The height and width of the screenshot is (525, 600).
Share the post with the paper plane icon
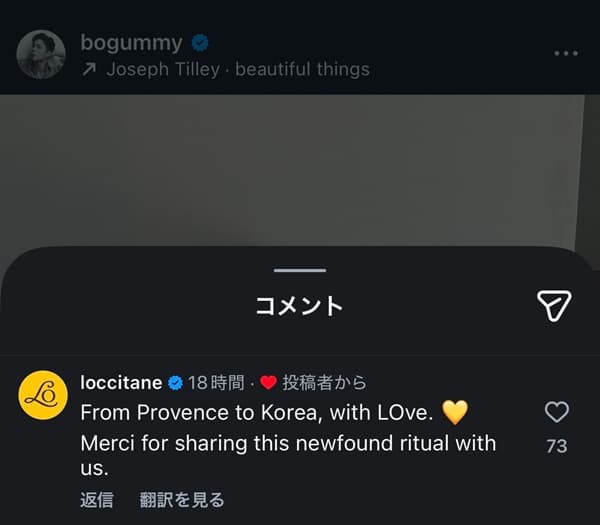553,306
